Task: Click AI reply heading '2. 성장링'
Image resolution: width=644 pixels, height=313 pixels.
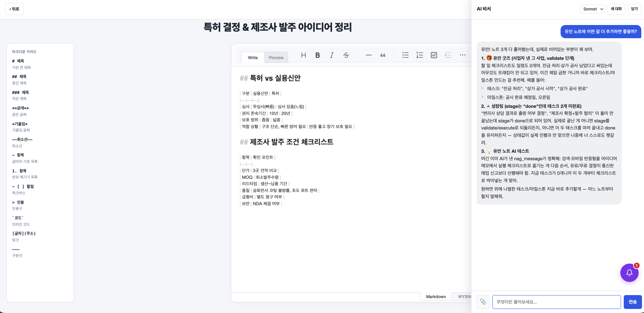Action: (x=531, y=106)
